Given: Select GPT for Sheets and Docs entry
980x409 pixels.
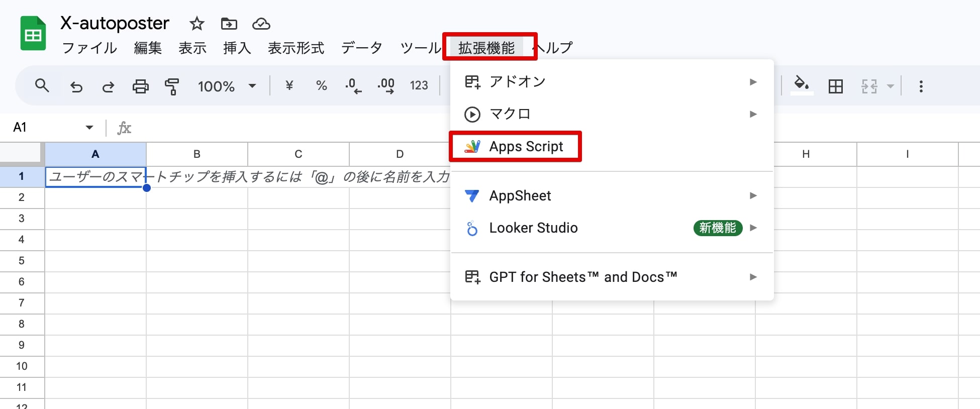Looking at the screenshot, I should [612, 277].
